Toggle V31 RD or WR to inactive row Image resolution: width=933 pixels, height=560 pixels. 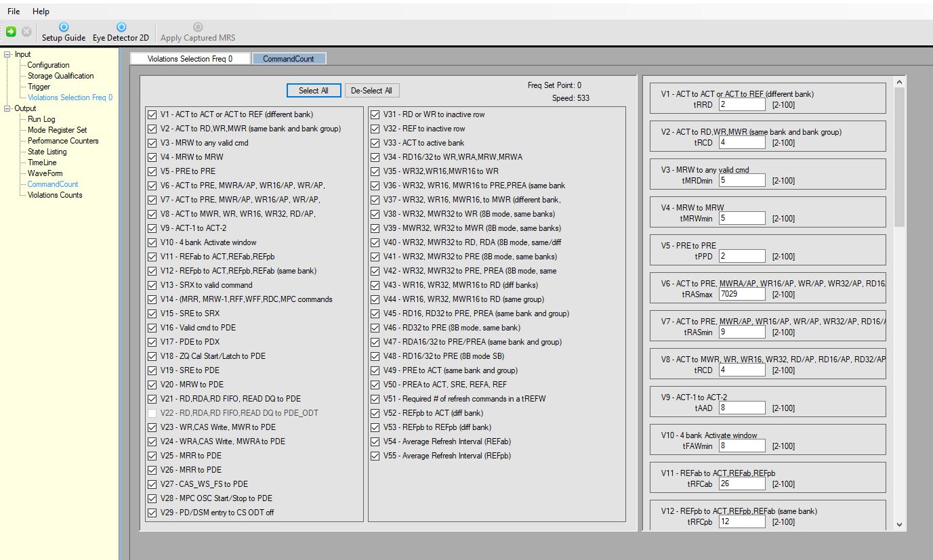(375, 114)
